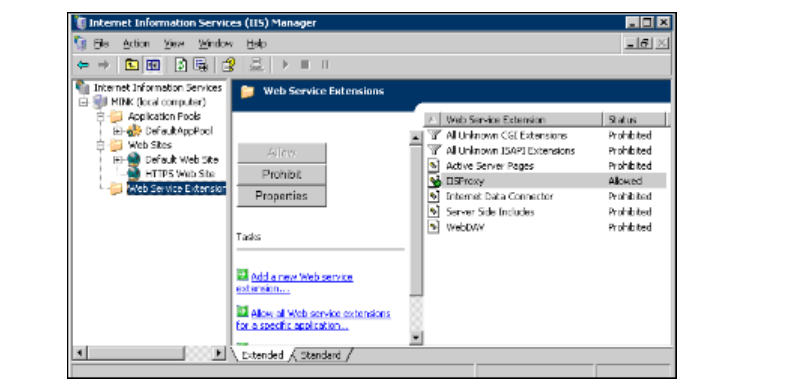
Task: Select the Internet Data Connector row
Action: [x=546, y=196]
